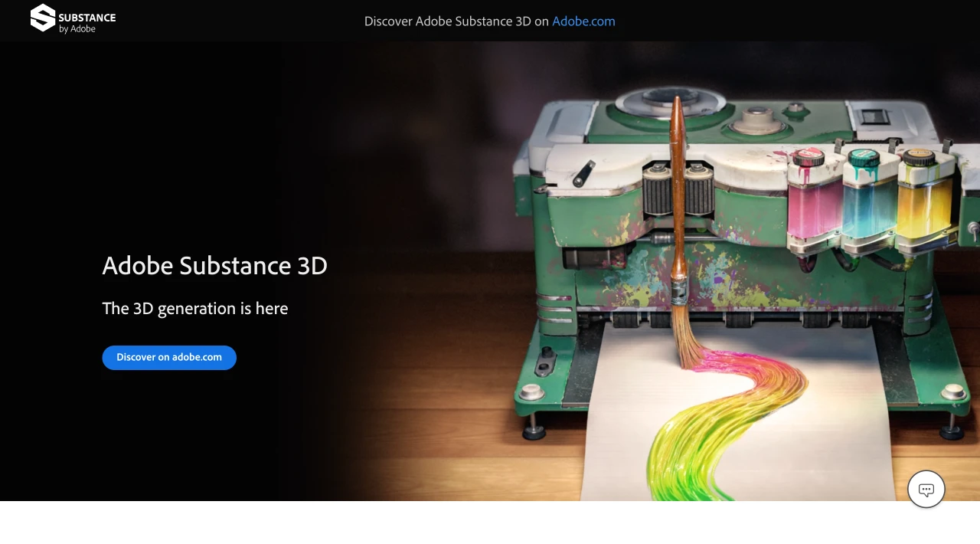Image resolution: width=980 pixels, height=544 pixels.
Task: Open the Adobe.com link in the banner
Action: [583, 21]
